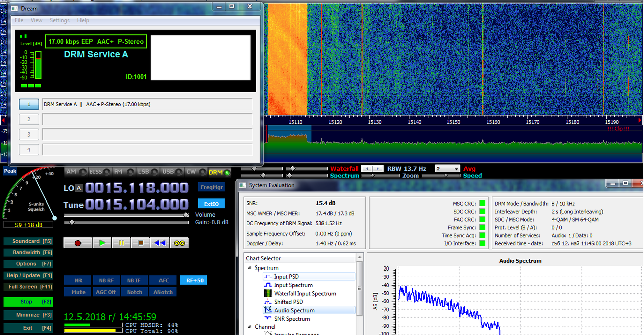Enable NR noise reduction
Screen dimensions: 644x335
(78, 280)
